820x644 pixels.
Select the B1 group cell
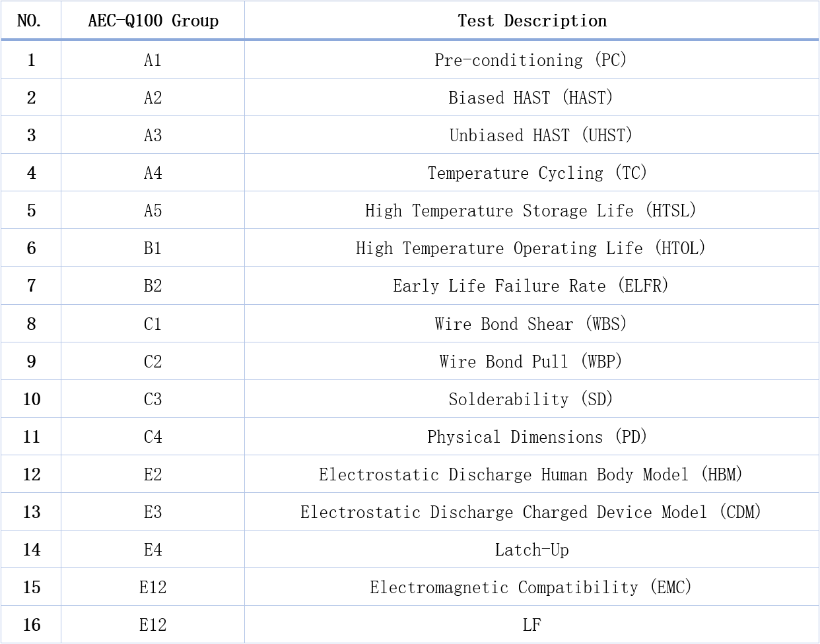[153, 248]
